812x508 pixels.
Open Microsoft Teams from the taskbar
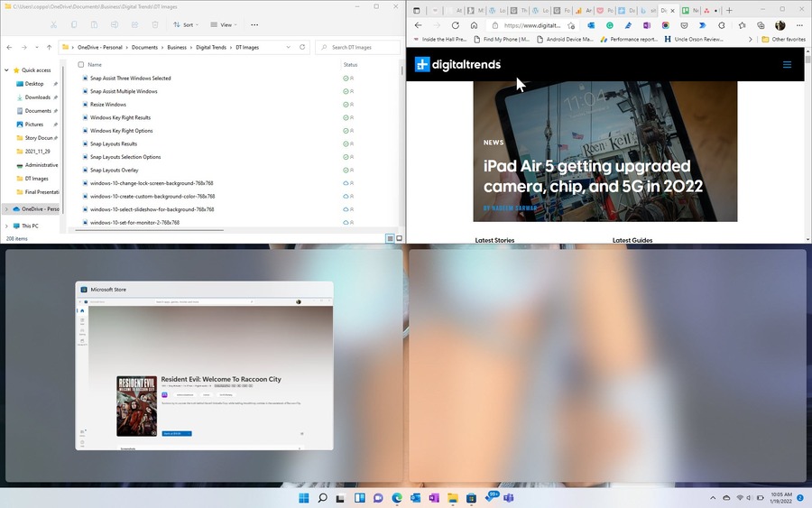[x=509, y=498]
